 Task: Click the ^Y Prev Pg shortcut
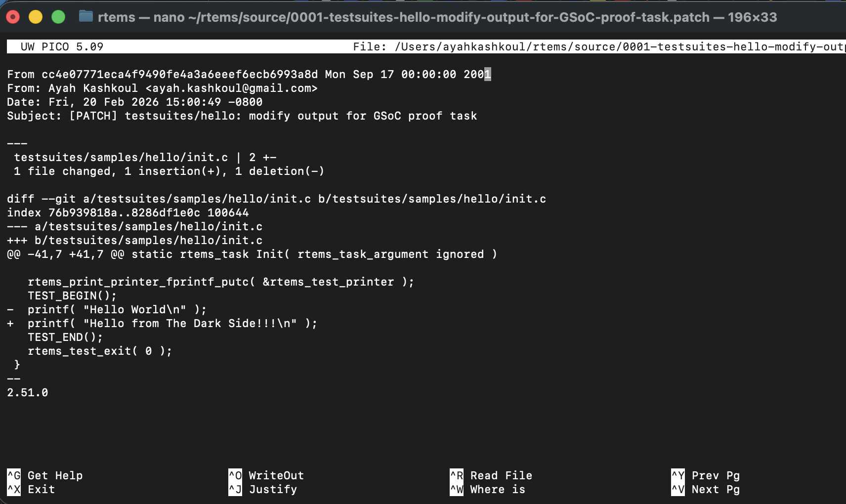705,475
